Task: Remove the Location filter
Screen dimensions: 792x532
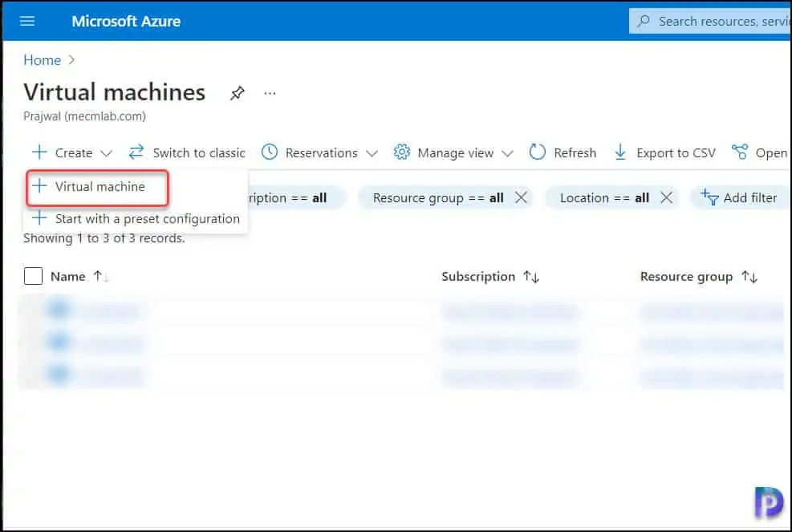Action: click(x=666, y=197)
